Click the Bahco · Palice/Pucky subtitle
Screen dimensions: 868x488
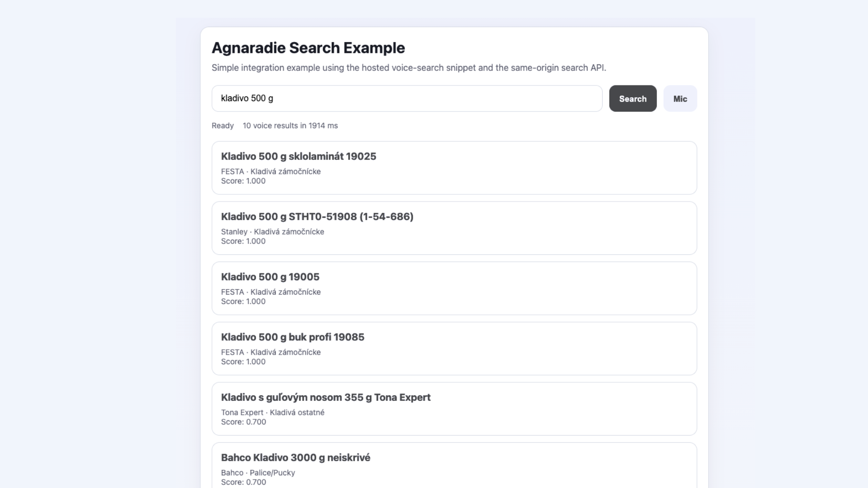[x=258, y=473]
